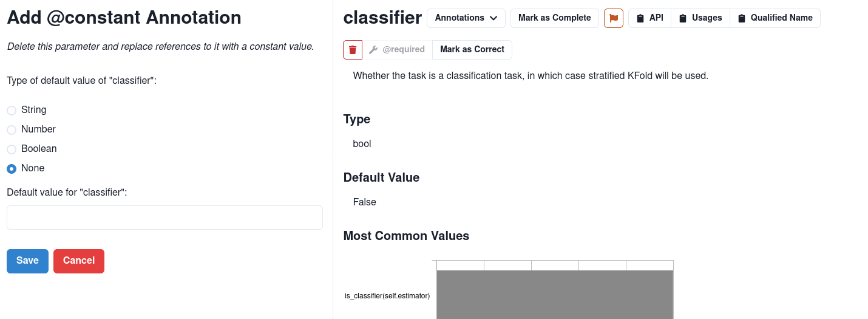Choose the Boolean radio option
The width and height of the screenshot is (868, 319).
[x=12, y=149]
